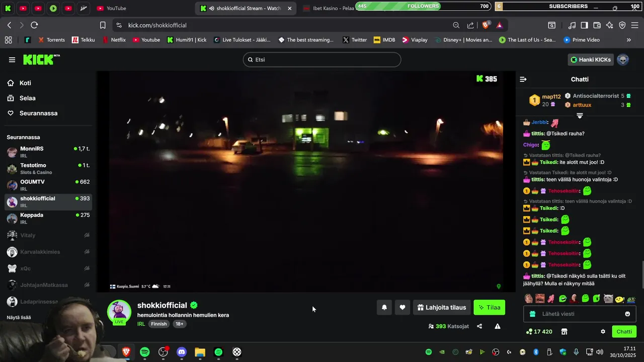
Task: Click the Etsi search field
Action: pyautogui.click(x=322, y=59)
